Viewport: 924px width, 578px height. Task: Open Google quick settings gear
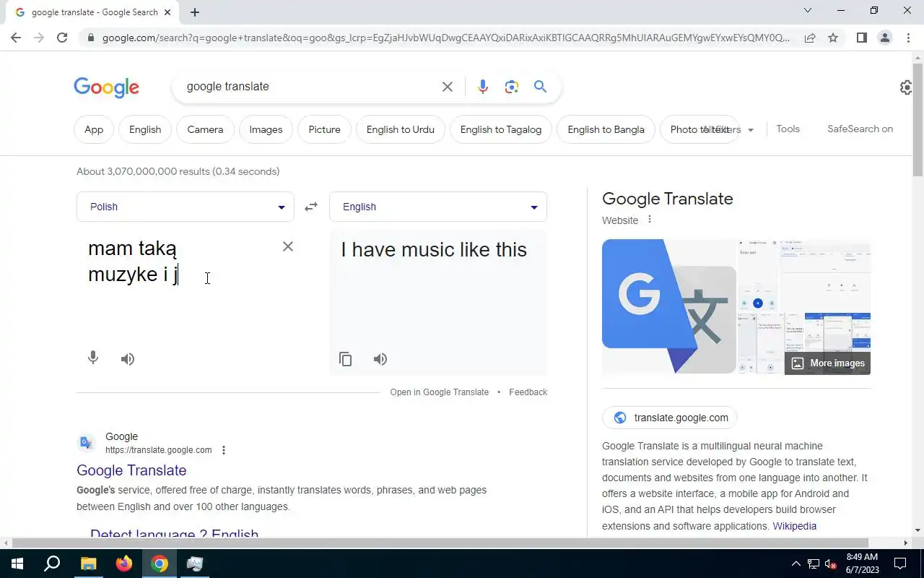[x=906, y=87]
